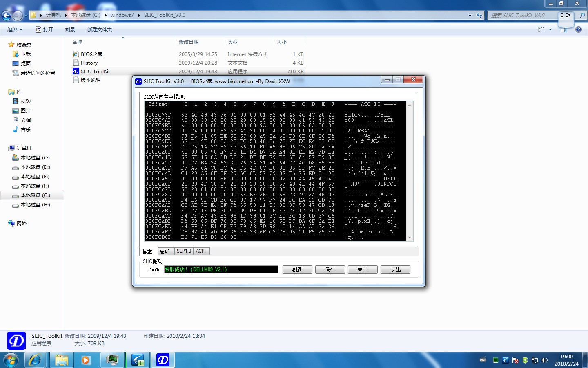The image size is (588, 368).
Task: Click 本地磁盘 (G:) in the address breadcrumb
Action: point(86,15)
